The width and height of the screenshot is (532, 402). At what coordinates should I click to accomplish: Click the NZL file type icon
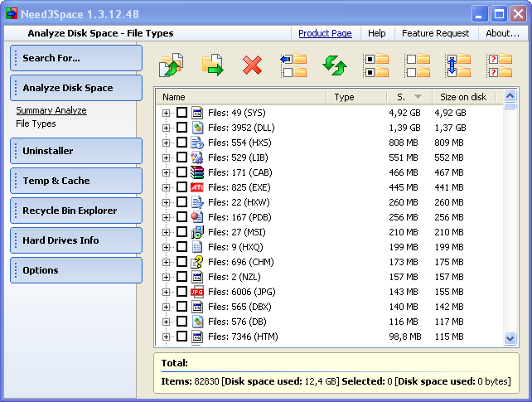click(x=197, y=277)
